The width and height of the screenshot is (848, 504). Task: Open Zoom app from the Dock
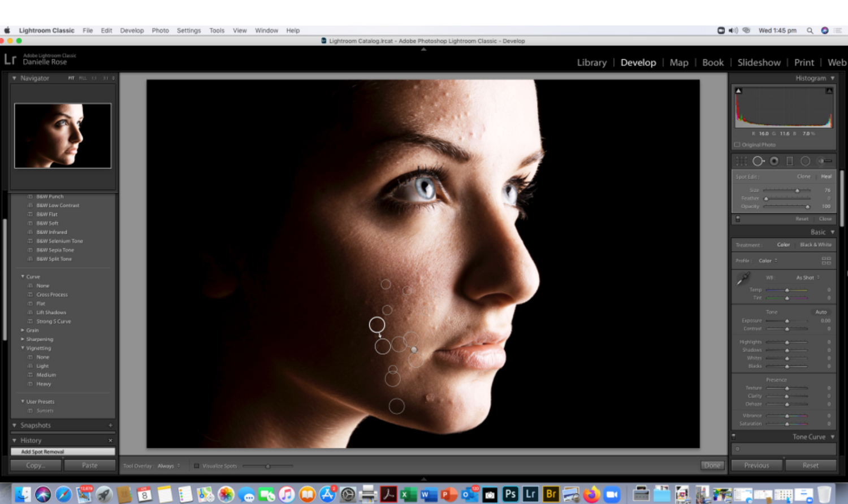click(x=612, y=494)
